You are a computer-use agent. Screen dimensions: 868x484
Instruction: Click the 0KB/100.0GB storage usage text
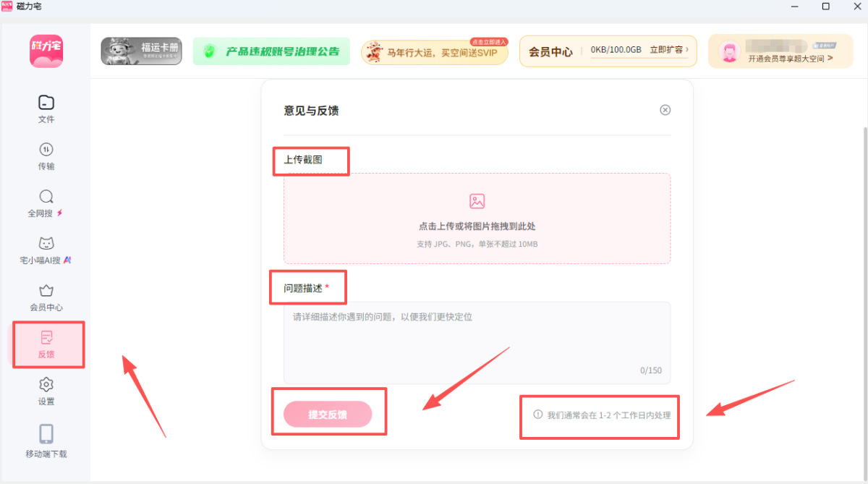coord(616,50)
